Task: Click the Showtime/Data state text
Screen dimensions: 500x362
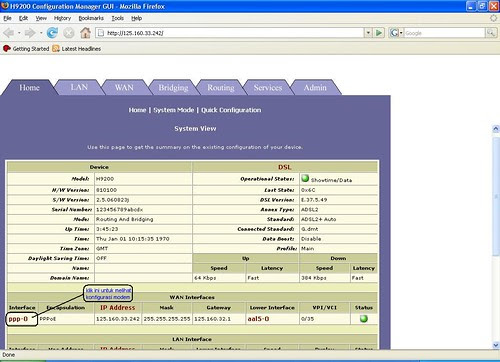Action: [331, 180]
